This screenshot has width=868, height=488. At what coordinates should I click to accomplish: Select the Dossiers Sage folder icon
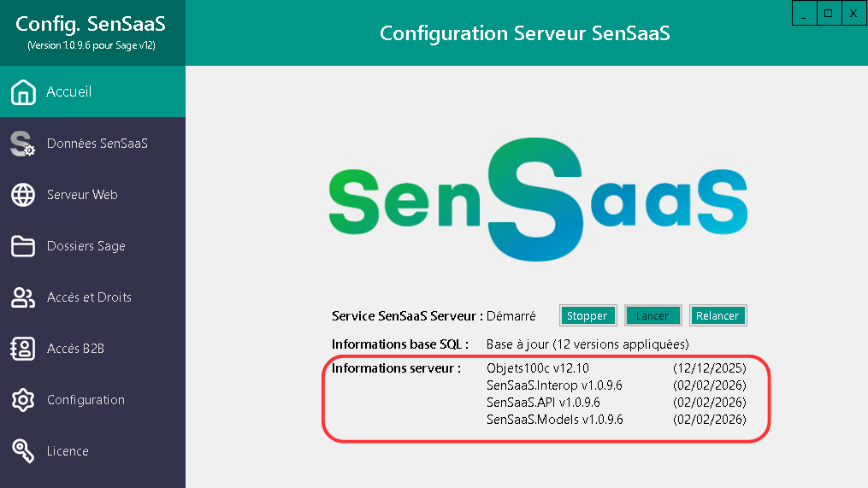tap(23, 246)
